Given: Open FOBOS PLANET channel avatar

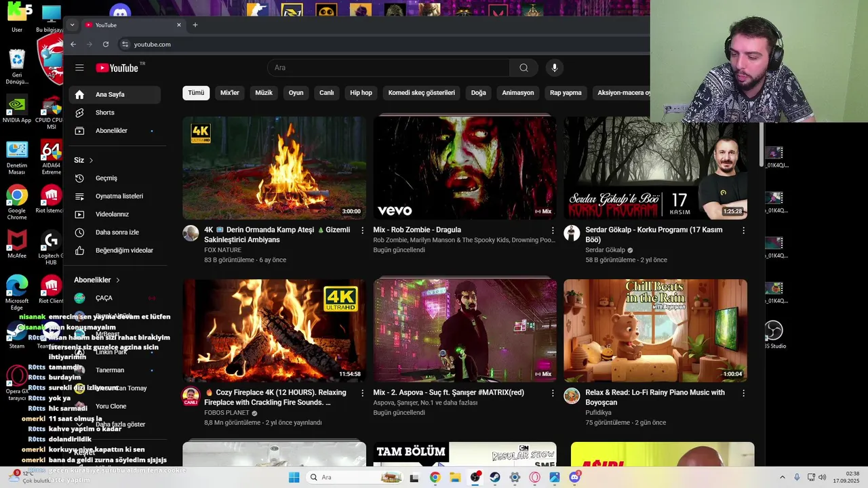Looking at the screenshot, I should [191, 396].
